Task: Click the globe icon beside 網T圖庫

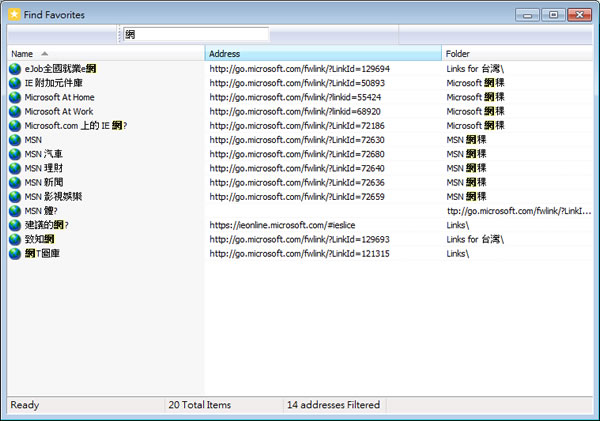Action: pyautogui.click(x=15, y=254)
